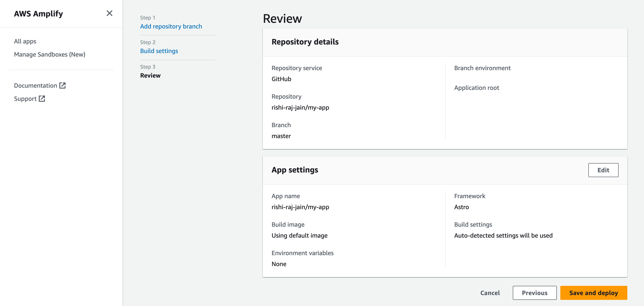Click the Build image label

(288, 225)
